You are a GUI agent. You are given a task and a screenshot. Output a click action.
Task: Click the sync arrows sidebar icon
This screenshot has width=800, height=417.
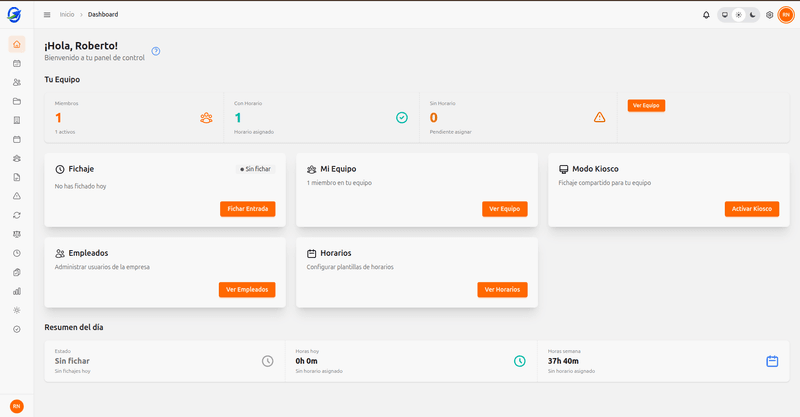16,215
